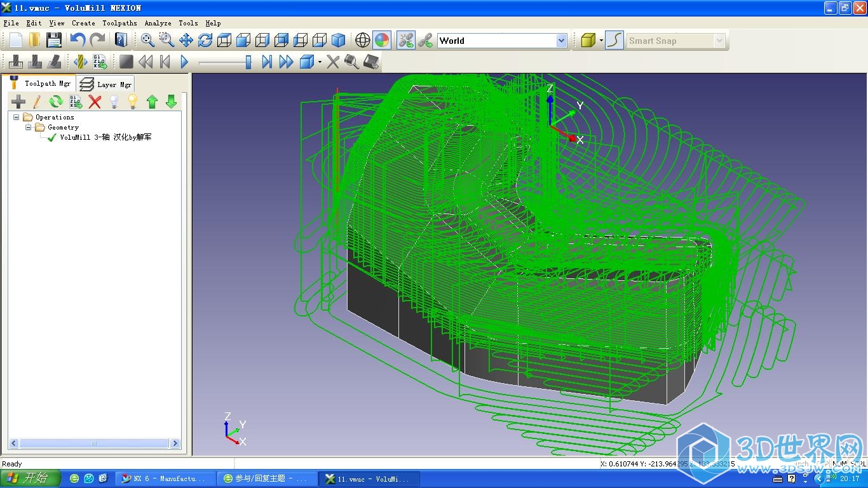868x488 pixels.
Task: Select the VoluMill 3-轴 operation in the tree
Action: pos(105,137)
